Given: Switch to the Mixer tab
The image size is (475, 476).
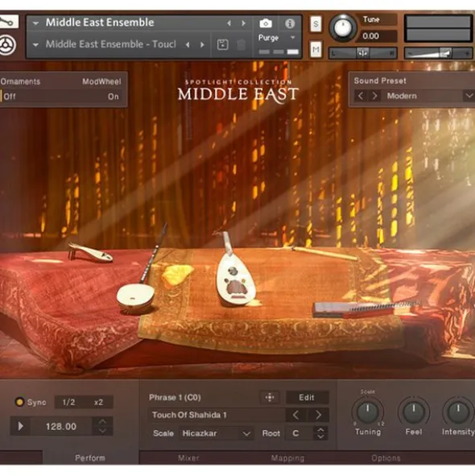Looking at the screenshot, I should [188, 457].
